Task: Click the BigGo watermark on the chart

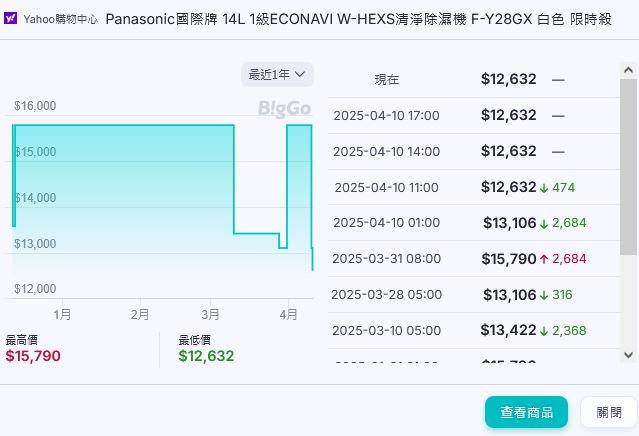Action: coord(284,108)
